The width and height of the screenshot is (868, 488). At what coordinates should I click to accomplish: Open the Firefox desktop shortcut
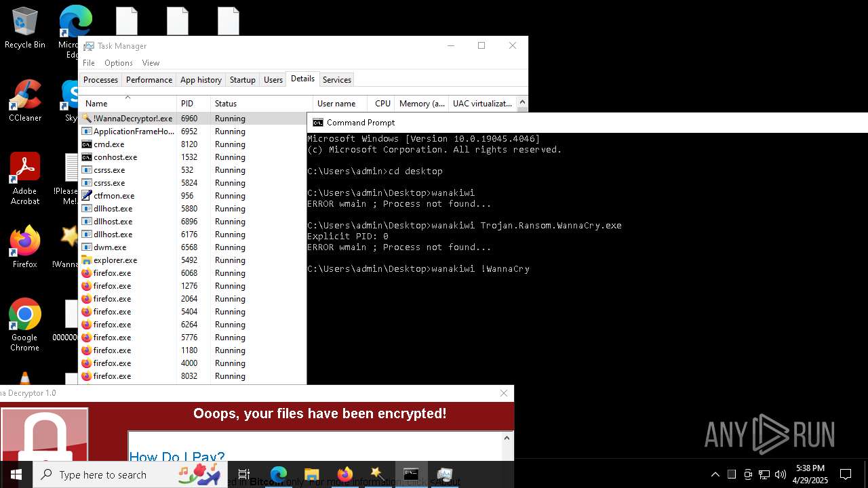[x=25, y=247]
